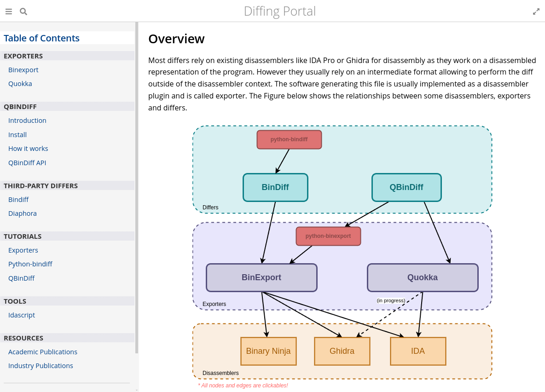The height and width of the screenshot is (392, 545).
Task: Click the red clickable-nodes note
Action: coord(243,386)
